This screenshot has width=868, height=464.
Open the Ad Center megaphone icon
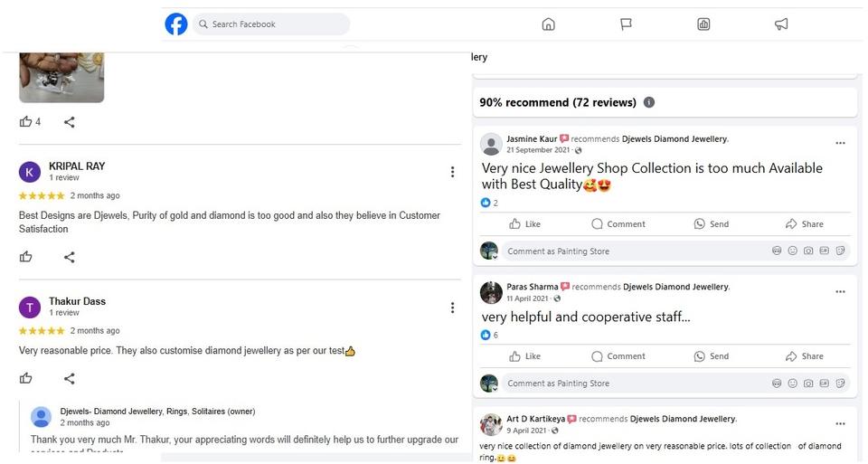pyautogui.click(x=781, y=24)
